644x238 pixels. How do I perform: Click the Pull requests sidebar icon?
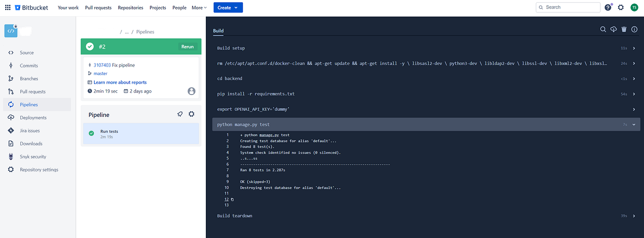pos(11,92)
